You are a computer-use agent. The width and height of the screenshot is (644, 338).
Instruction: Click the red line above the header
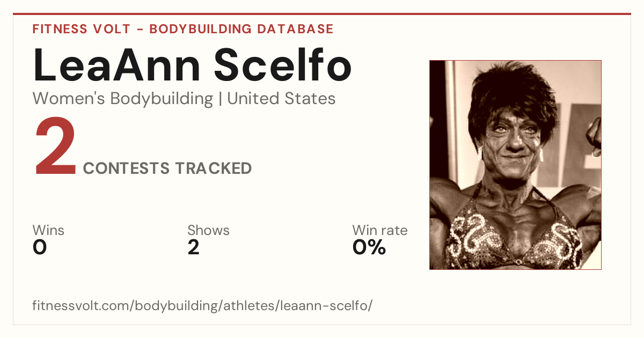322,14
